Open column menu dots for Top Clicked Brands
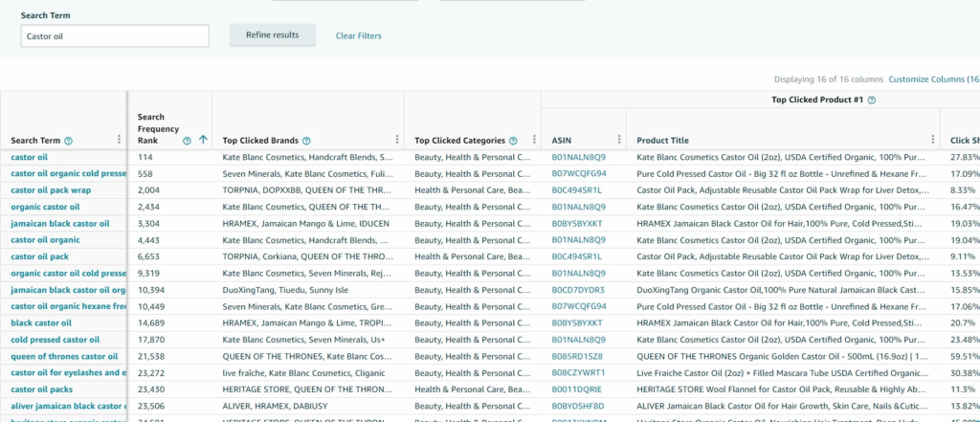 (397, 140)
